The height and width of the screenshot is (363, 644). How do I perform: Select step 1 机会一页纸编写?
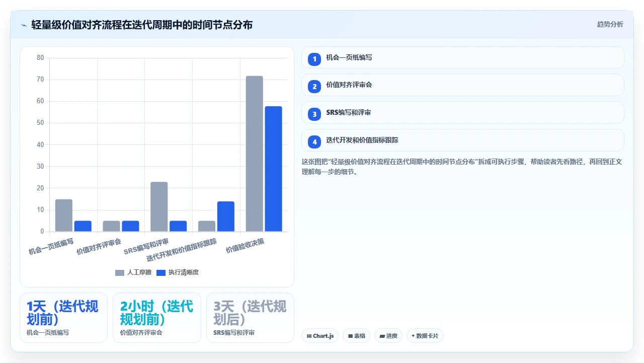click(x=462, y=57)
